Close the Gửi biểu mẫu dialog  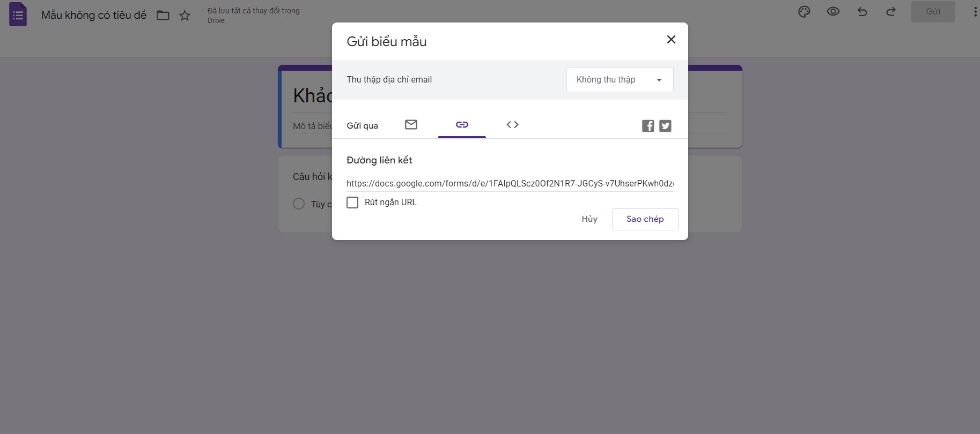(x=671, y=40)
